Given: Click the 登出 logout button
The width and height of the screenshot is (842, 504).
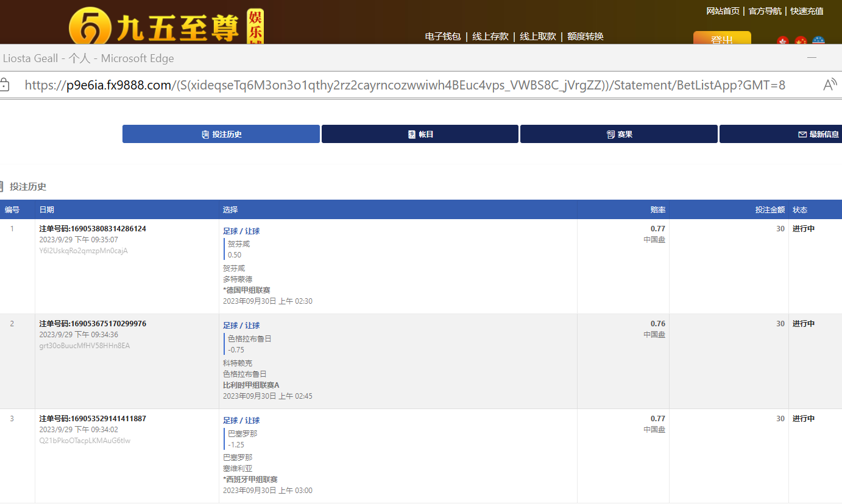Looking at the screenshot, I should click(x=722, y=39).
